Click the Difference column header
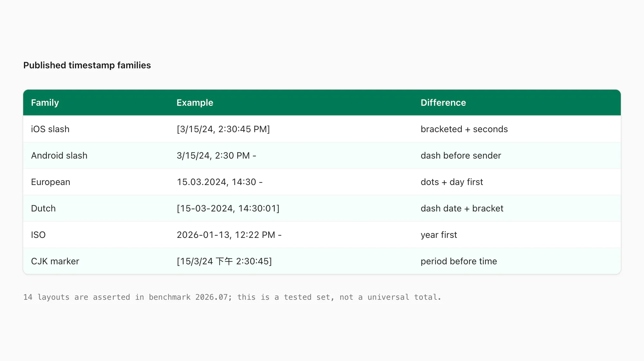The height and width of the screenshot is (361, 644). tap(443, 102)
